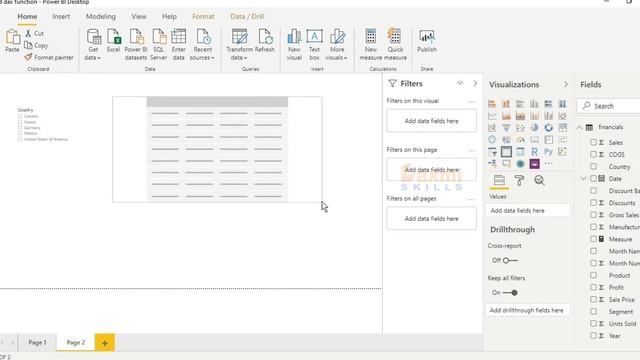Viewport: 640px width, 360px height.
Task: Check the Discounts field checkbox
Action: [593, 203]
